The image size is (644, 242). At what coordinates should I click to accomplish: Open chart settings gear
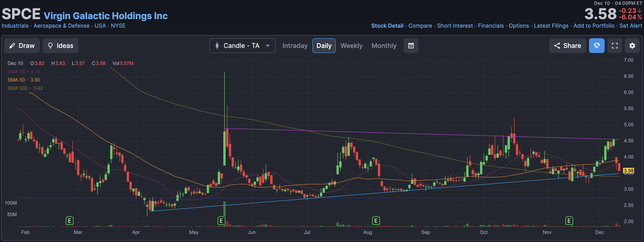(632, 46)
